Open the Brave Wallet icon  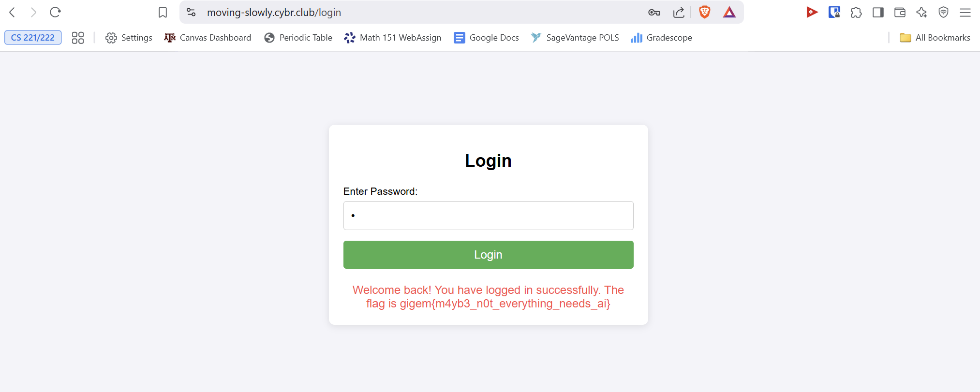(900, 13)
